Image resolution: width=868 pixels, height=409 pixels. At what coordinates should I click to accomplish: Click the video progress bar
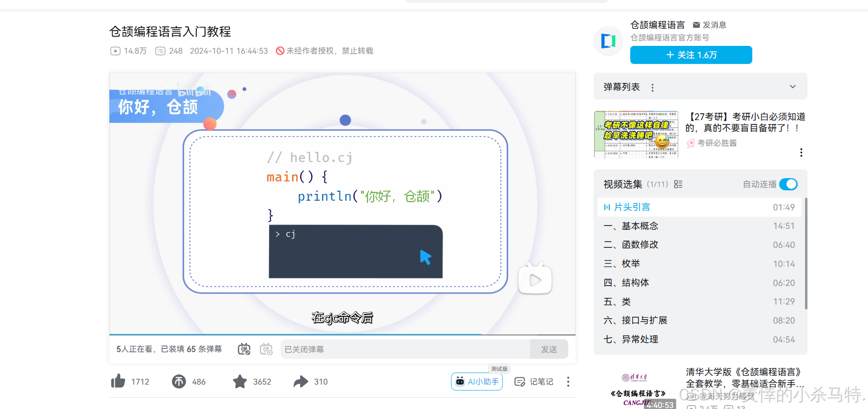342,335
